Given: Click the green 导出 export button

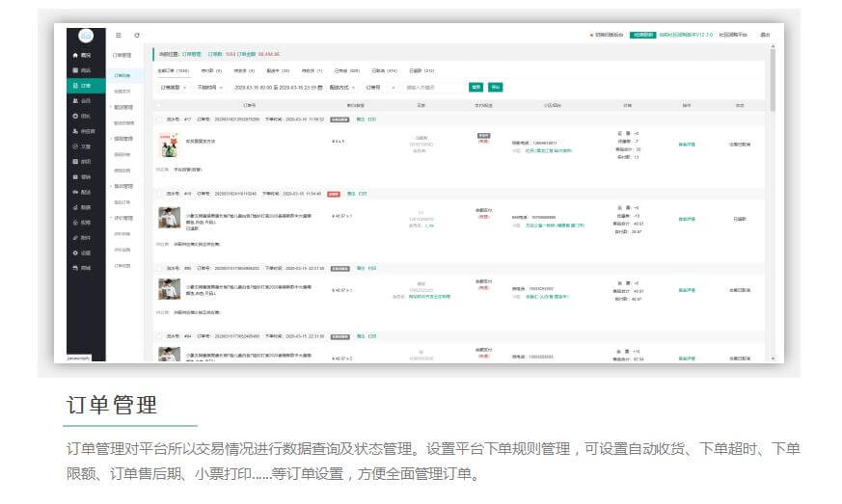Looking at the screenshot, I should [x=495, y=87].
